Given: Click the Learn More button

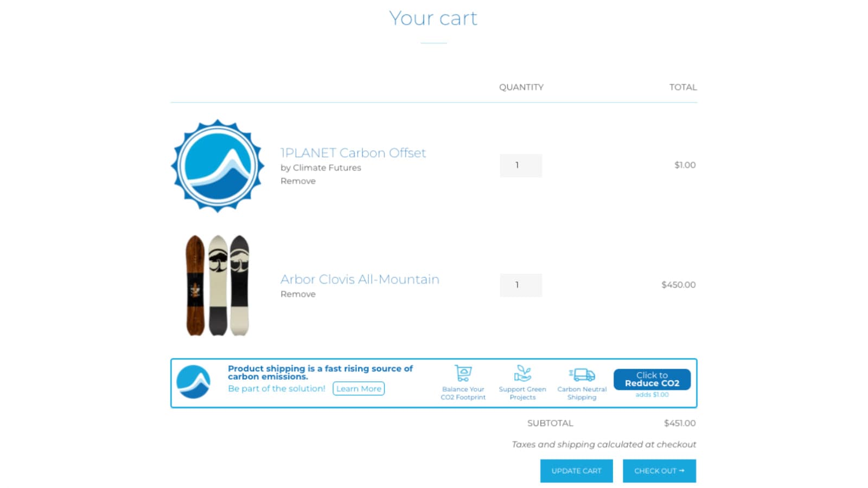Looking at the screenshot, I should tap(359, 388).
